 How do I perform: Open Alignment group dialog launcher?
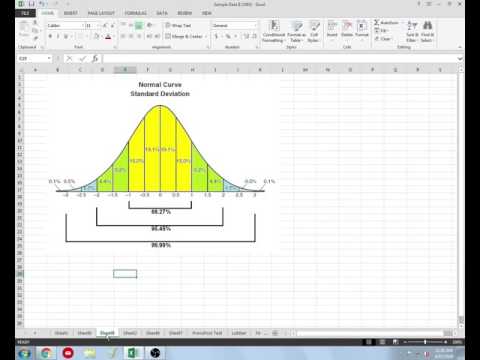click(208, 47)
